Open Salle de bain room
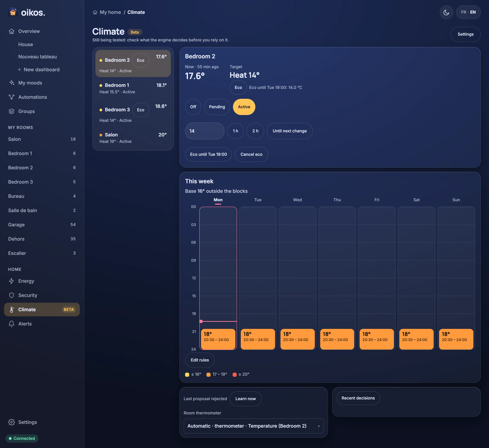 (x=42, y=210)
